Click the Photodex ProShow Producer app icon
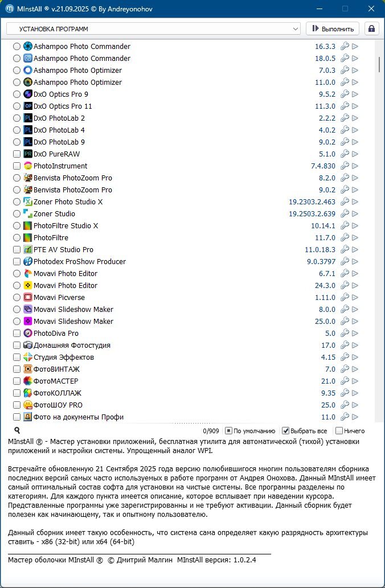This screenshot has width=385, height=588. click(28, 261)
